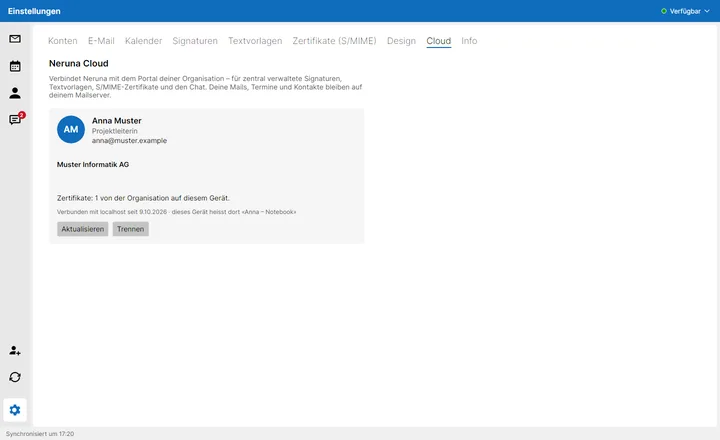Open the Info tab
Viewport: 720px width, 440px height.
click(x=469, y=41)
